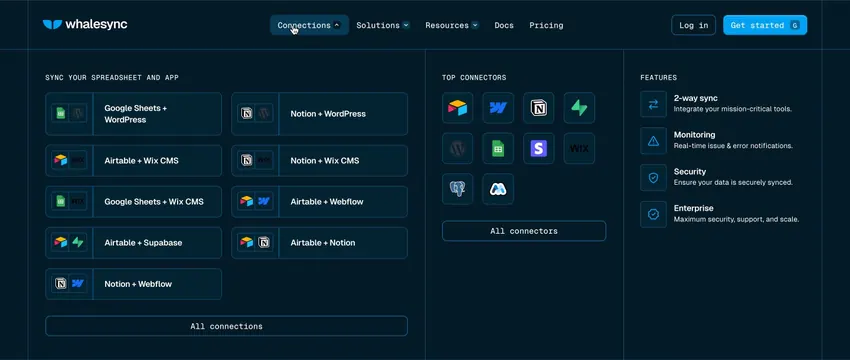
Task: Click the 'Features' heading
Action: [658, 78]
